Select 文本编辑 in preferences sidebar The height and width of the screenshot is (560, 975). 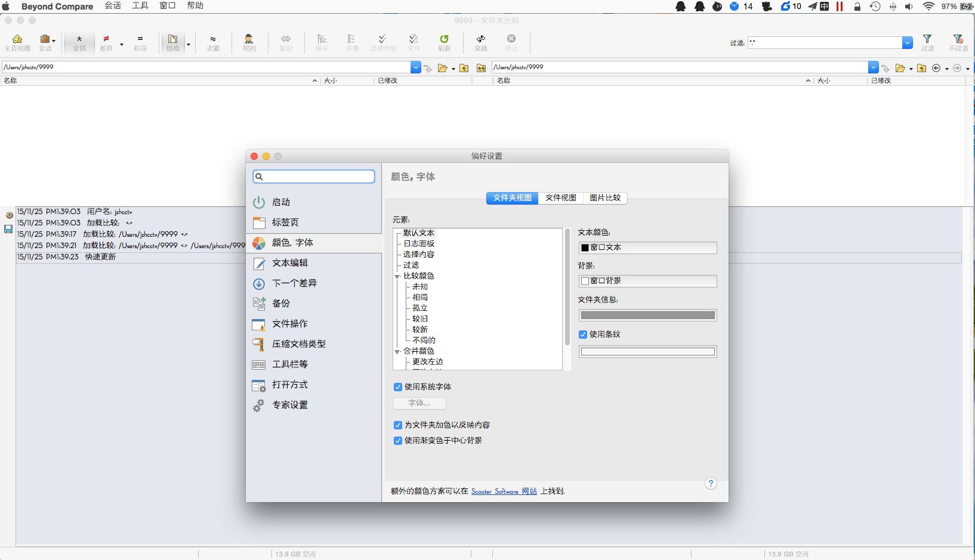click(289, 263)
